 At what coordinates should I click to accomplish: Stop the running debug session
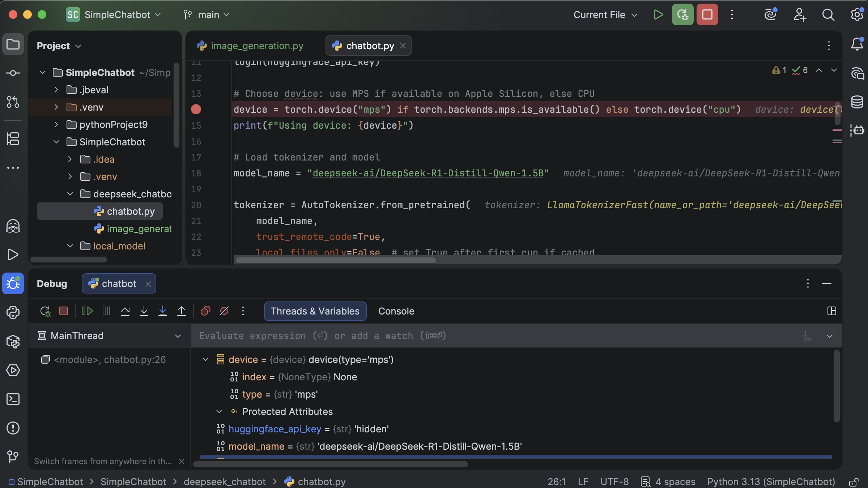64,311
